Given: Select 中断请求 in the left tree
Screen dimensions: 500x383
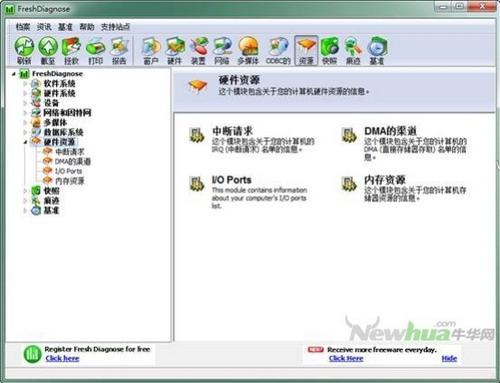Looking at the screenshot, I should tap(69, 152).
